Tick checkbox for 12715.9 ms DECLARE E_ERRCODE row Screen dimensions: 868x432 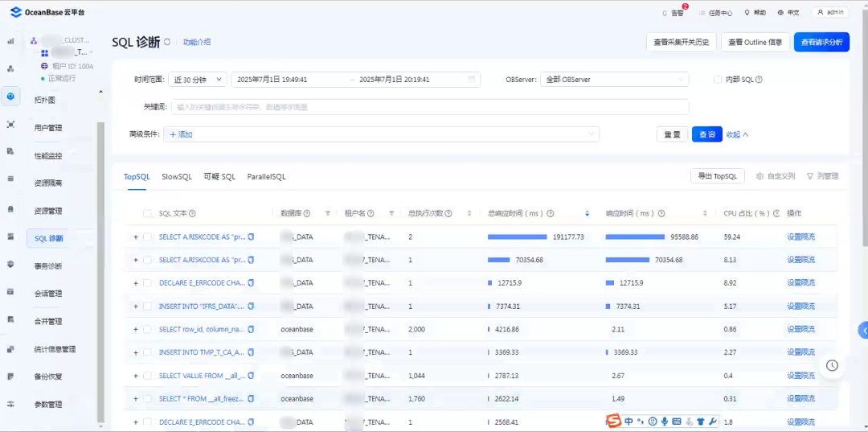click(147, 282)
